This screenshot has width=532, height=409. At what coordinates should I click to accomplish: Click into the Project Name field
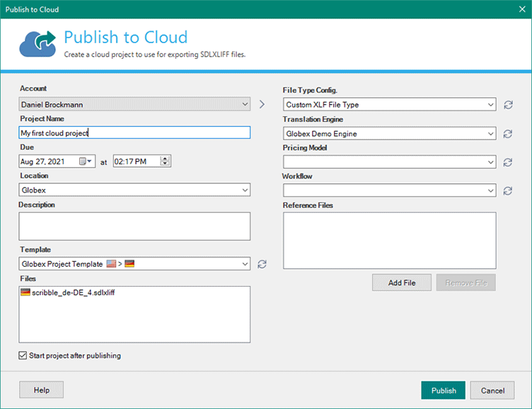click(x=134, y=132)
